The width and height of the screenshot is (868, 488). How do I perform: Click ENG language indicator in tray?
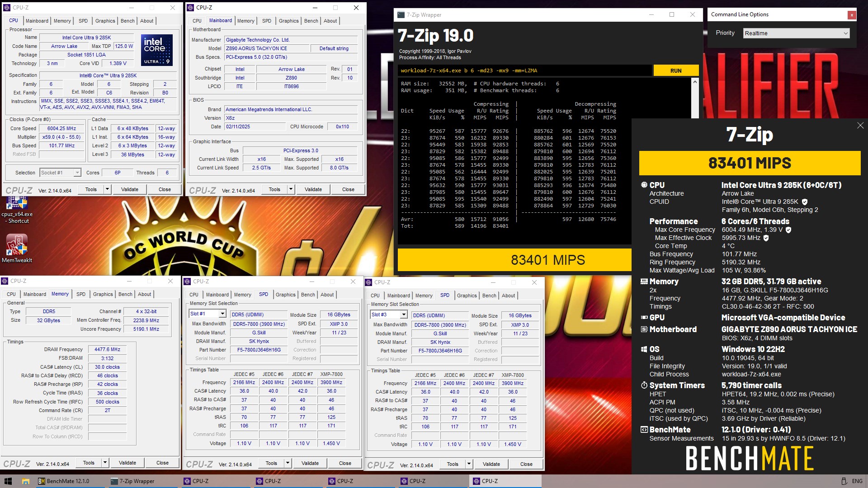point(857,481)
